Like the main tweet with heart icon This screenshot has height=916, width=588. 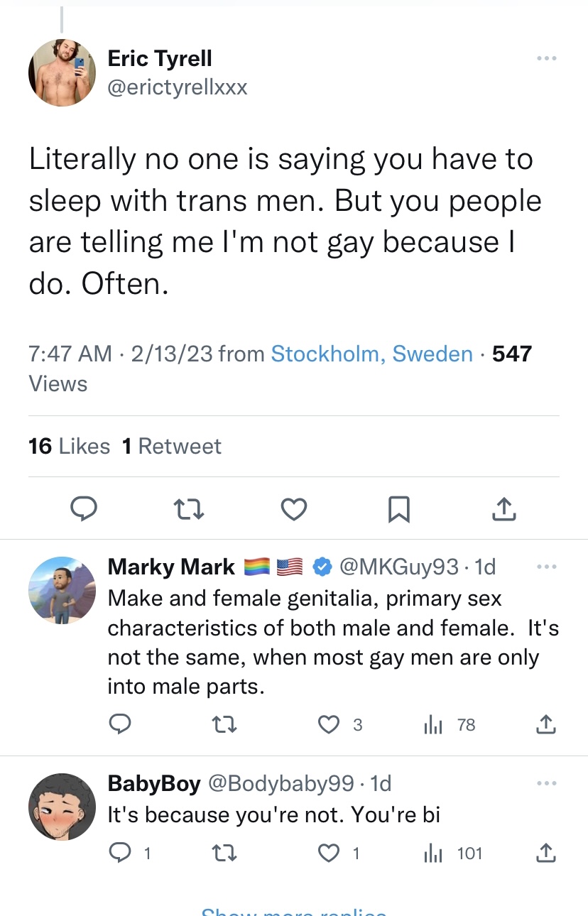(294, 508)
